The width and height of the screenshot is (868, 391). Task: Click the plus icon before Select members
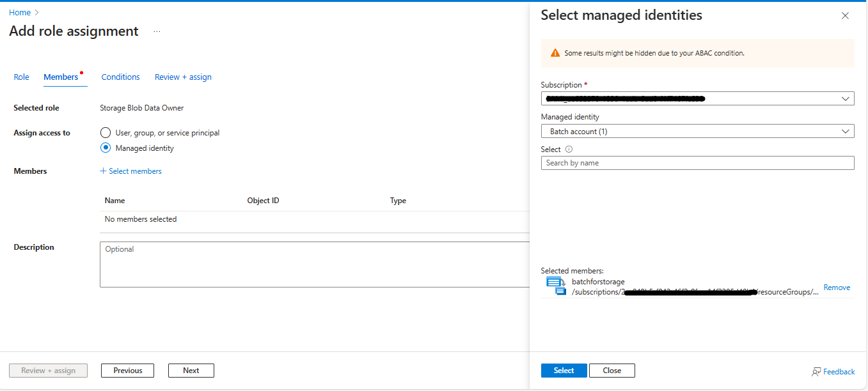tap(103, 171)
